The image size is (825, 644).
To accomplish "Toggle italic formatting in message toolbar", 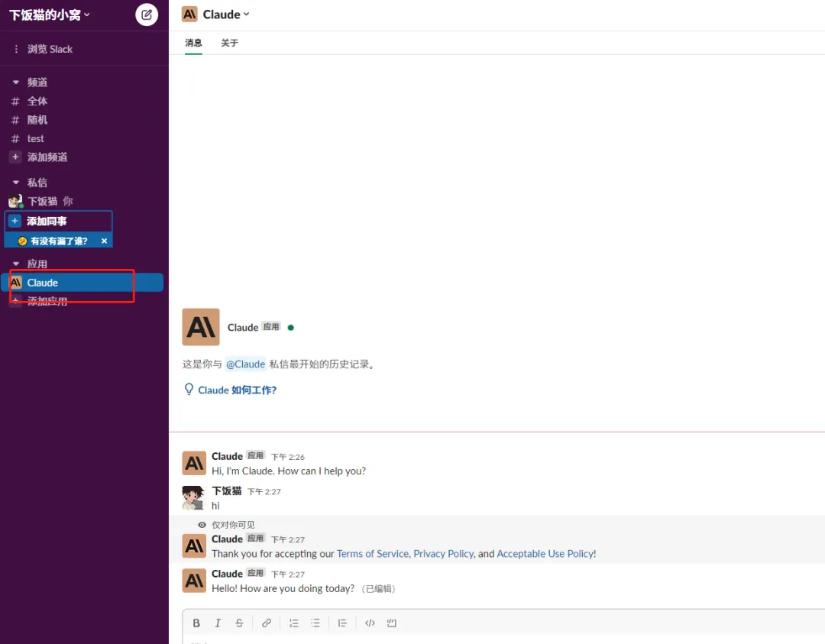I will (x=218, y=623).
